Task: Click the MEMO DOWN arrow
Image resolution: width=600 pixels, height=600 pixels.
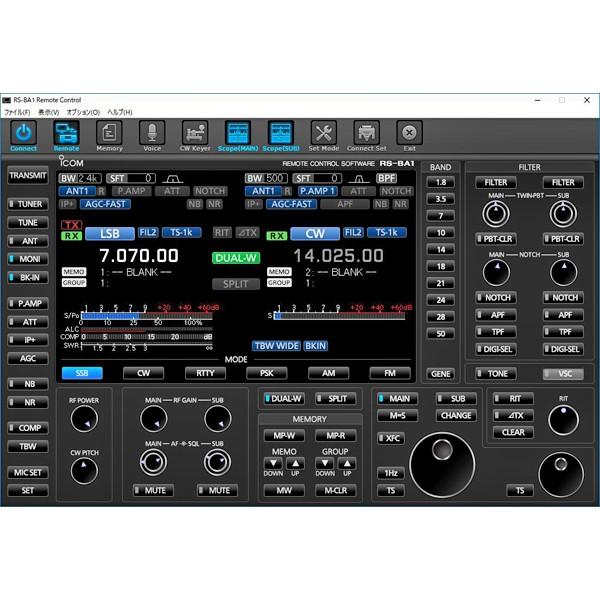Action: 273,463
